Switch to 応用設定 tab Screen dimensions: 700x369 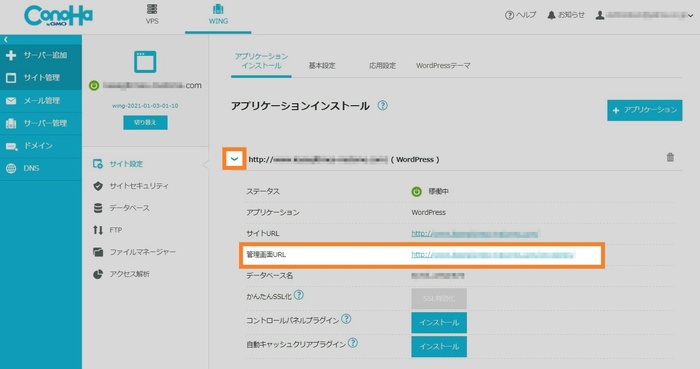pyautogui.click(x=382, y=66)
